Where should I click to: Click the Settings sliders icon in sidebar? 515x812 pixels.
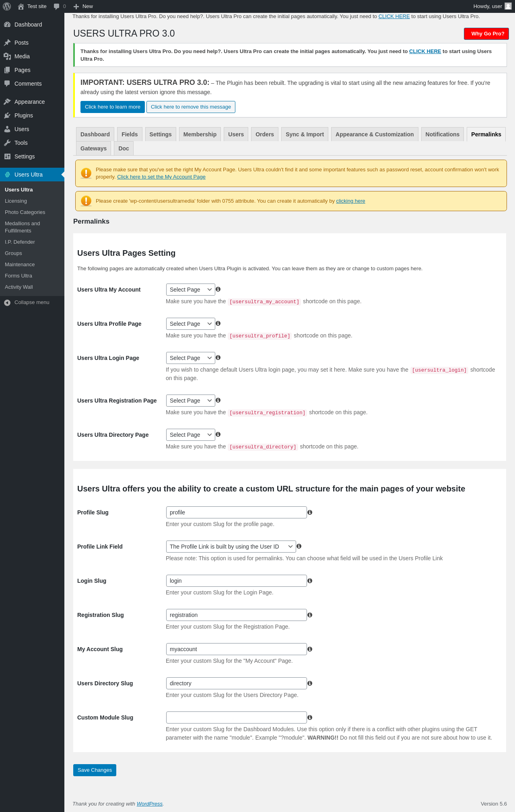pos(7,156)
